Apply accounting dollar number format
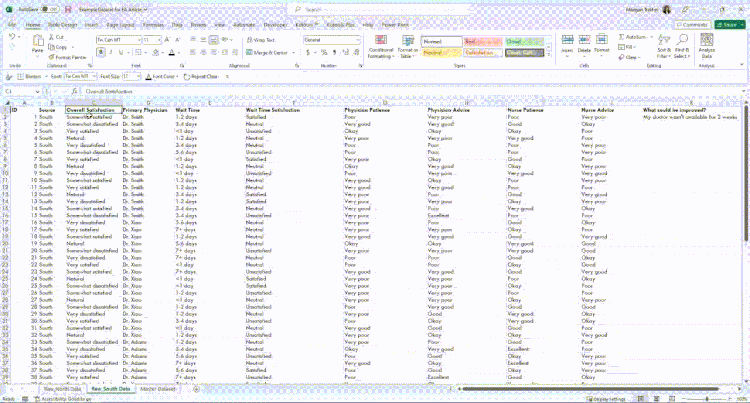Image resolution: width=750 pixels, height=403 pixels. 308,53
